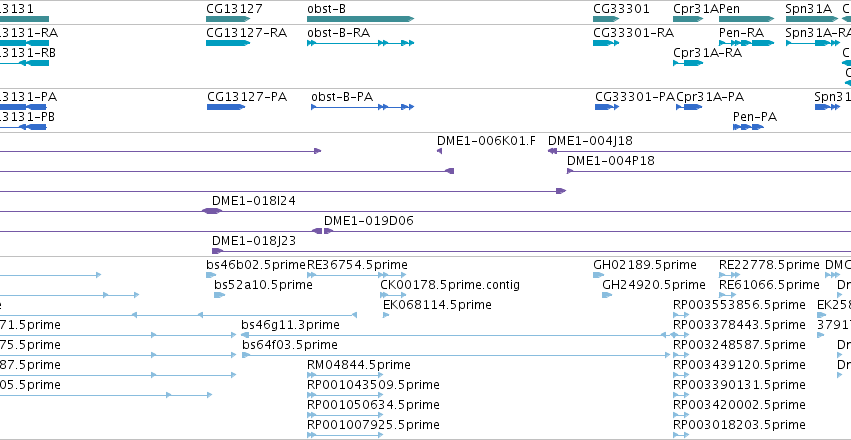The width and height of the screenshot is (851, 440).
Task: Click the DME1-004P18 clone label
Action: click(x=611, y=161)
